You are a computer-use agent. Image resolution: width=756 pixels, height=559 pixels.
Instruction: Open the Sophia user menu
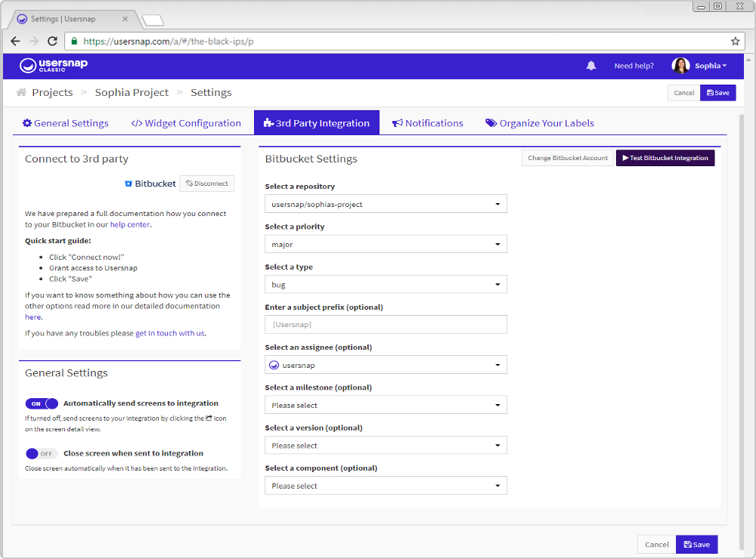710,66
